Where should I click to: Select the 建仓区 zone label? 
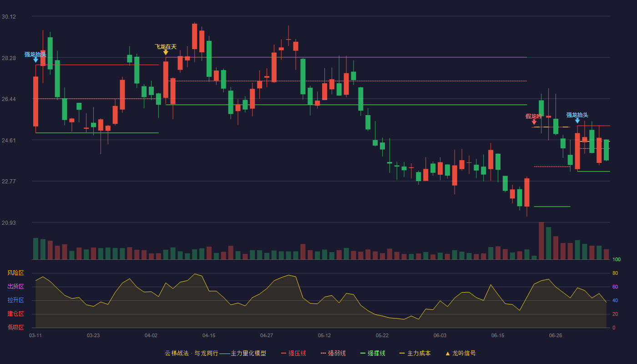tap(15, 314)
